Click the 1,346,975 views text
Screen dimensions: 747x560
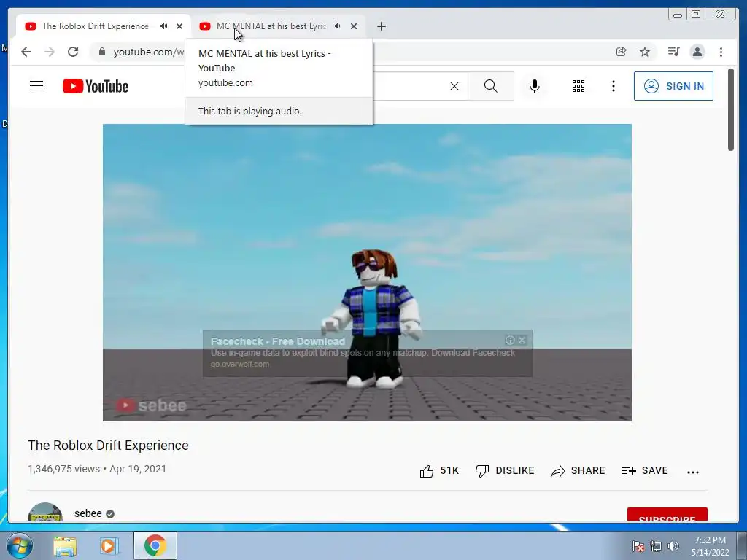pyautogui.click(x=64, y=469)
